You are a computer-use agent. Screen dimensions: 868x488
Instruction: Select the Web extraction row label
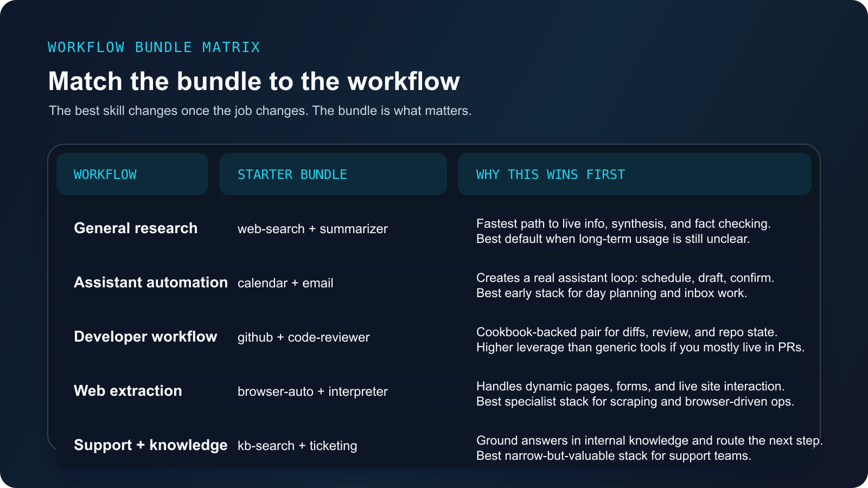tap(127, 390)
